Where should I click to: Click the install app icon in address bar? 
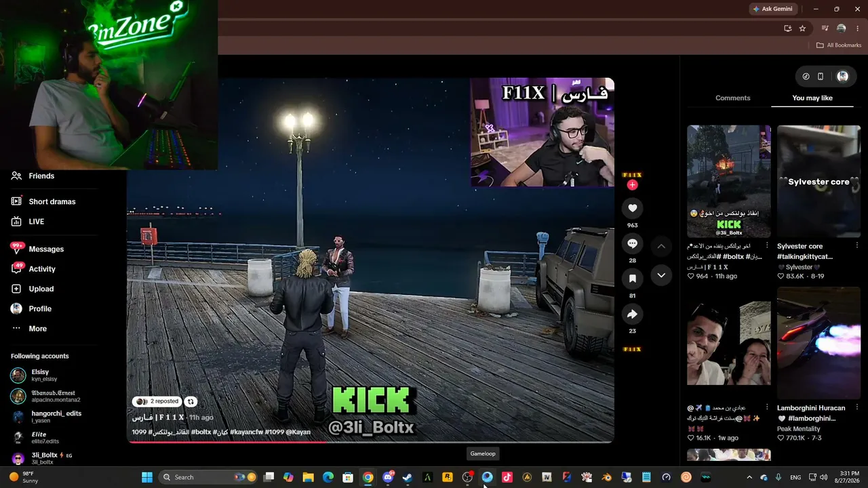tap(787, 28)
